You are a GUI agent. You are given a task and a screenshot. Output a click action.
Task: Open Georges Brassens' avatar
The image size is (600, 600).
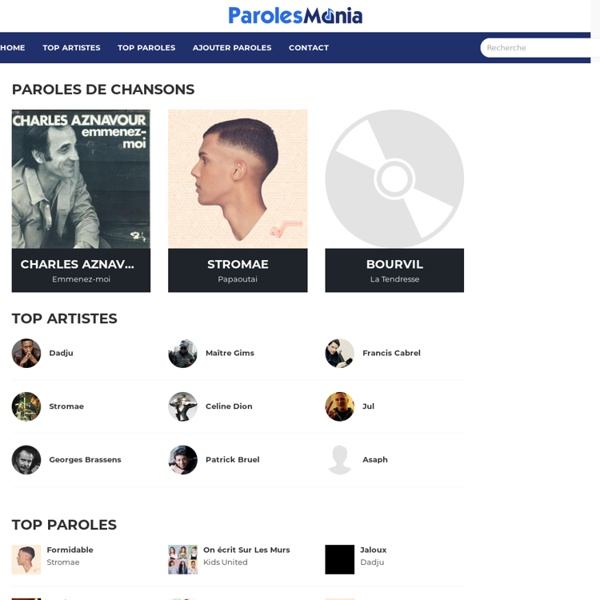coord(26,460)
